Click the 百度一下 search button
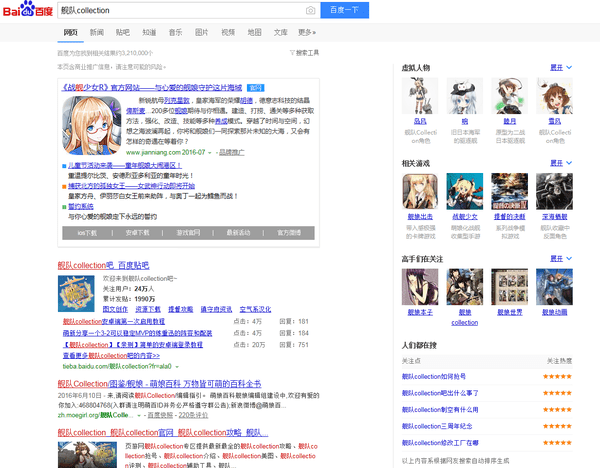The height and width of the screenshot is (468, 600). 344,10
